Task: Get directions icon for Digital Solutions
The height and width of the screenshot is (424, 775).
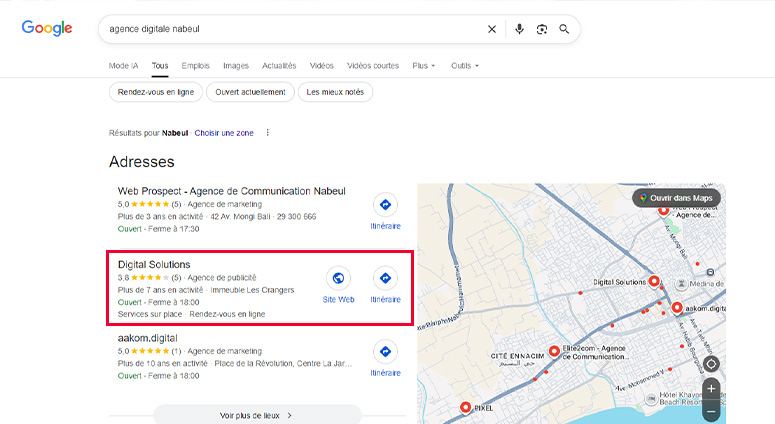Action: pos(386,278)
